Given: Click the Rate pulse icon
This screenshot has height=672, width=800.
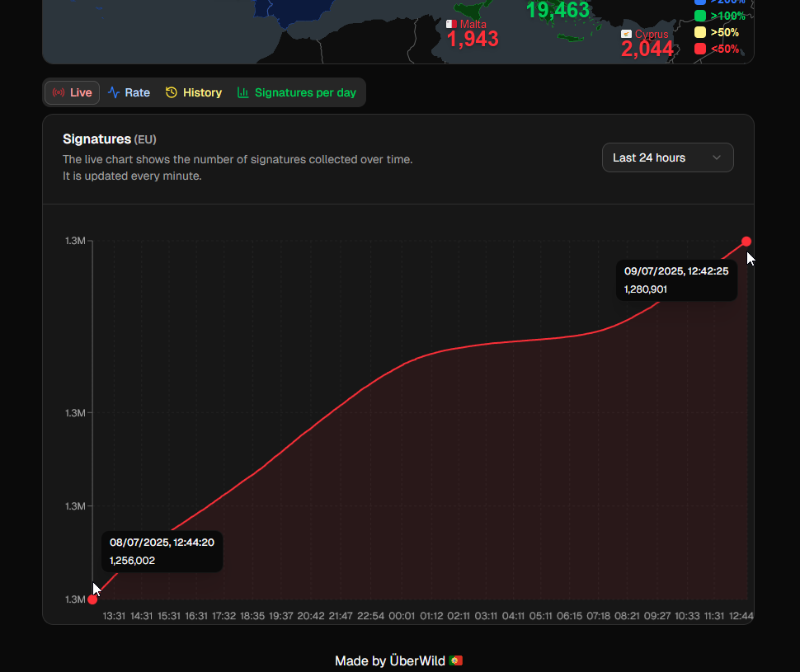Looking at the screenshot, I should point(114,93).
